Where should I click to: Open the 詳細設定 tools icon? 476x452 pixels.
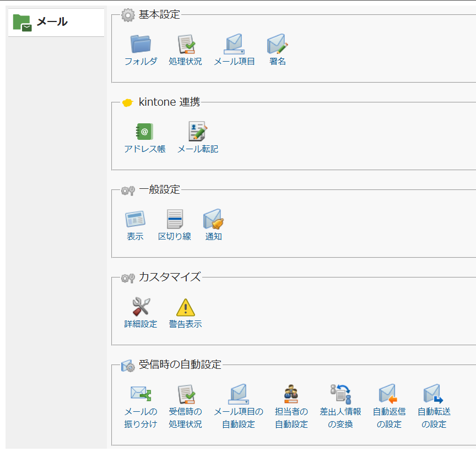click(x=141, y=307)
